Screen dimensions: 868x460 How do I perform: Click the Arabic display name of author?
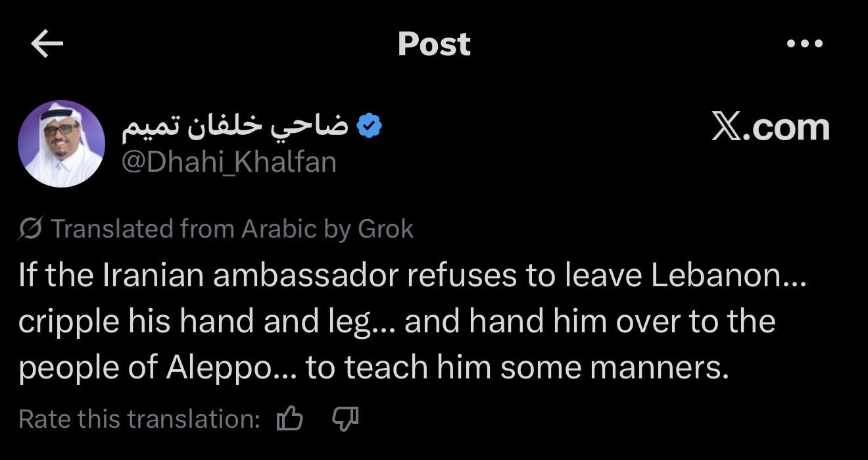click(235, 126)
